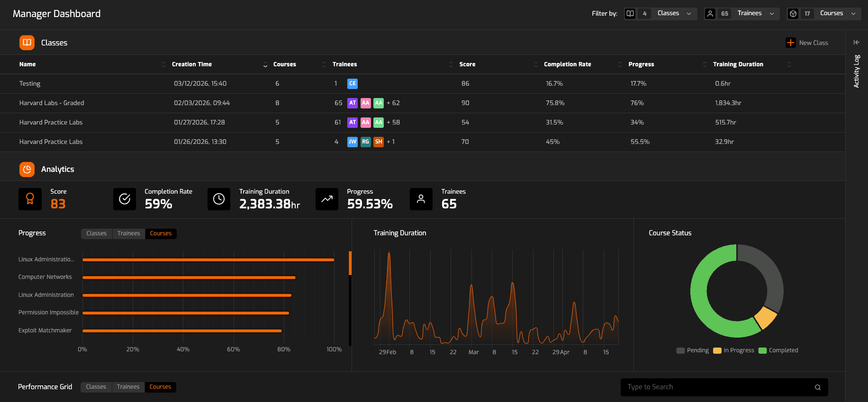Collapse the Activity Log panel arrow icon
The image size is (868, 402).
coord(857,42)
